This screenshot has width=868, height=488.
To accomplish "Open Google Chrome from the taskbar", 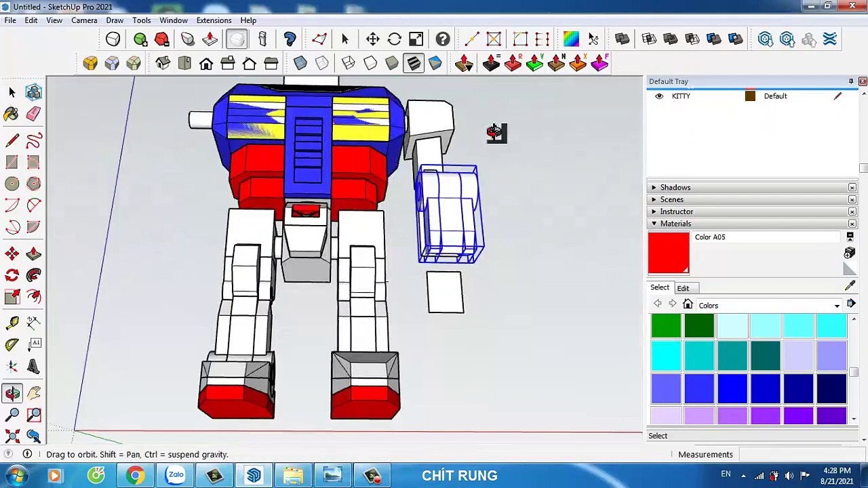I will click(135, 476).
